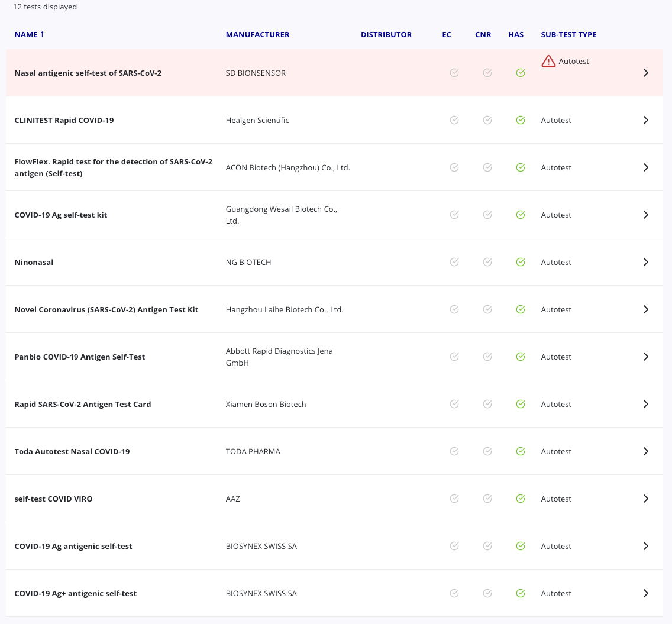The height and width of the screenshot is (624, 672).
Task: Click manufacturer ACON Biotech (Hangzhou) Co., Ltd.
Action: pos(288,167)
